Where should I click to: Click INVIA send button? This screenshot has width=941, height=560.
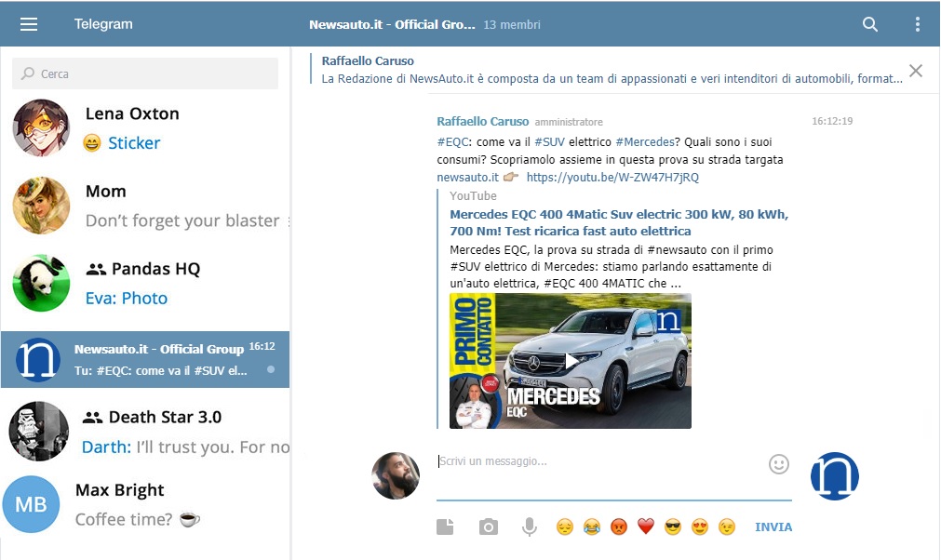(x=773, y=527)
